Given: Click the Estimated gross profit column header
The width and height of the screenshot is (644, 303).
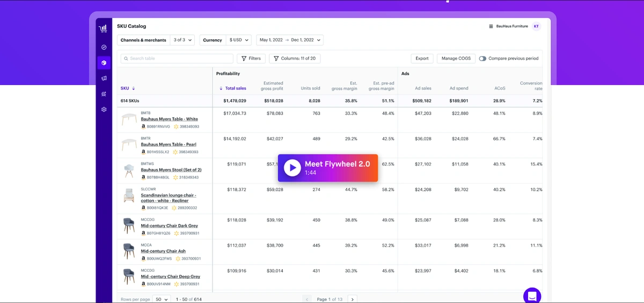Looking at the screenshot, I should click(273, 86).
